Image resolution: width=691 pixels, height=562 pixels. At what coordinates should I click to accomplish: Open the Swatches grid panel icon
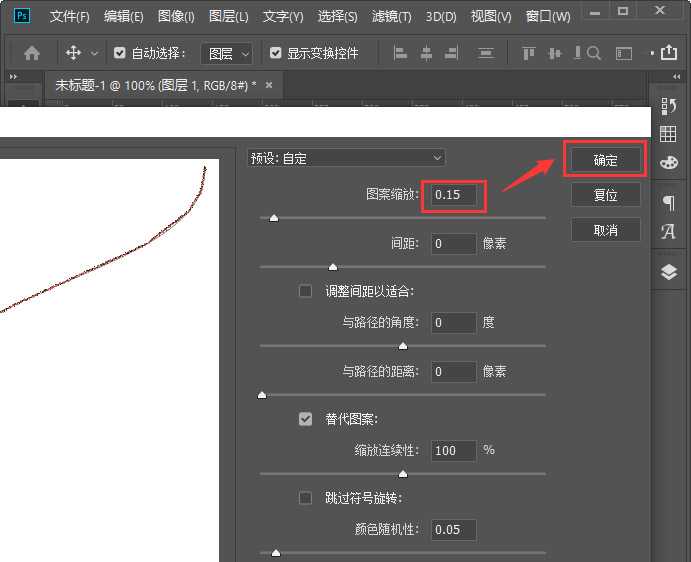[x=669, y=134]
